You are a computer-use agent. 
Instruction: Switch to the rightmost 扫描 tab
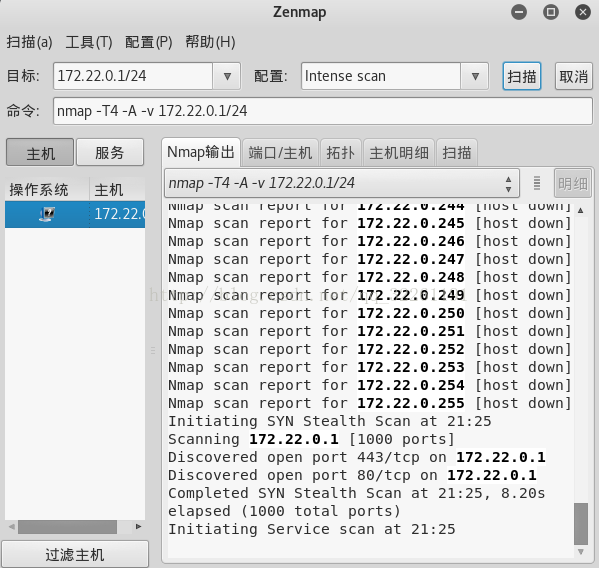(x=457, y=153)
